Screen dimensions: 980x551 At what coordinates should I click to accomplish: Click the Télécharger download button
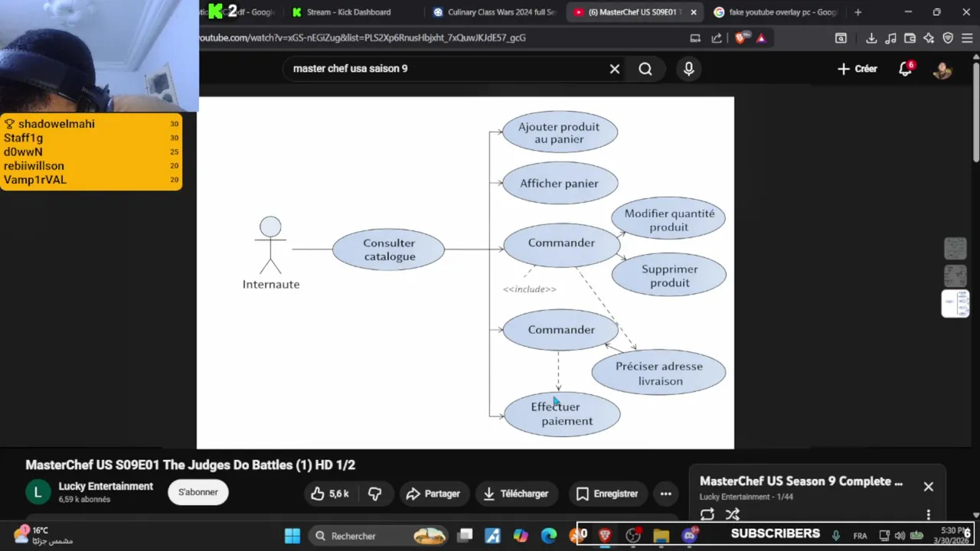point(515,494)
